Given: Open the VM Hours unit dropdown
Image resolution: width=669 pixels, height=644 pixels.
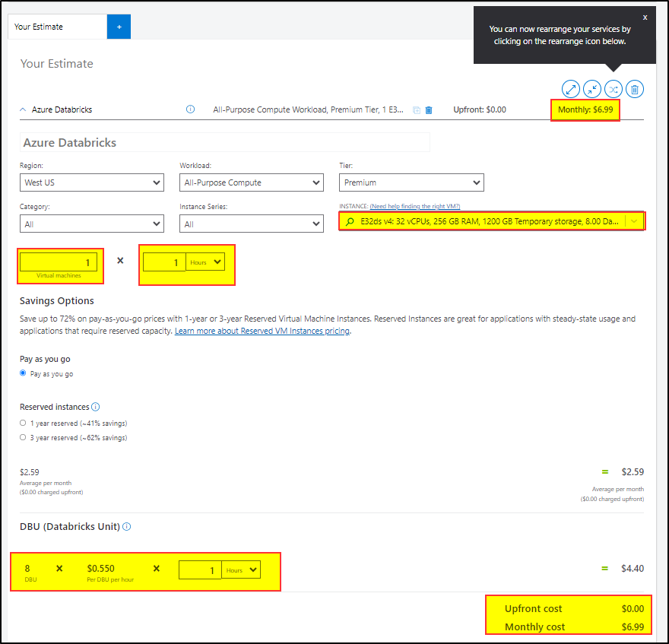Looking at the screenshot, I should (x=205, y=262).
